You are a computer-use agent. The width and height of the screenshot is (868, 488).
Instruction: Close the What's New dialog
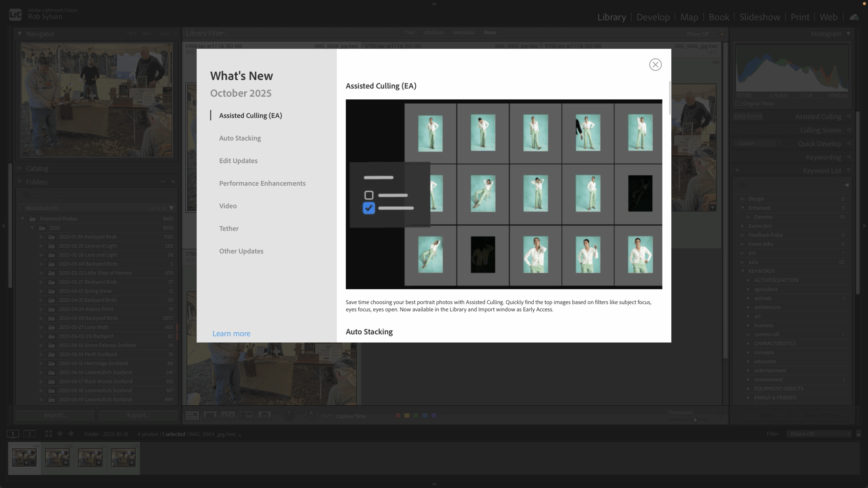(x=655, y=64)
